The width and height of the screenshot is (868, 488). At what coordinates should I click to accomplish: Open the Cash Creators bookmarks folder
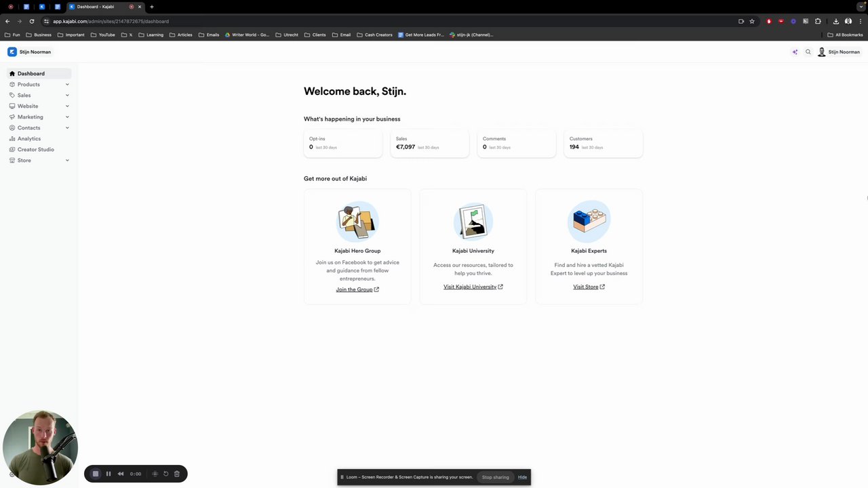pos(375,35)
